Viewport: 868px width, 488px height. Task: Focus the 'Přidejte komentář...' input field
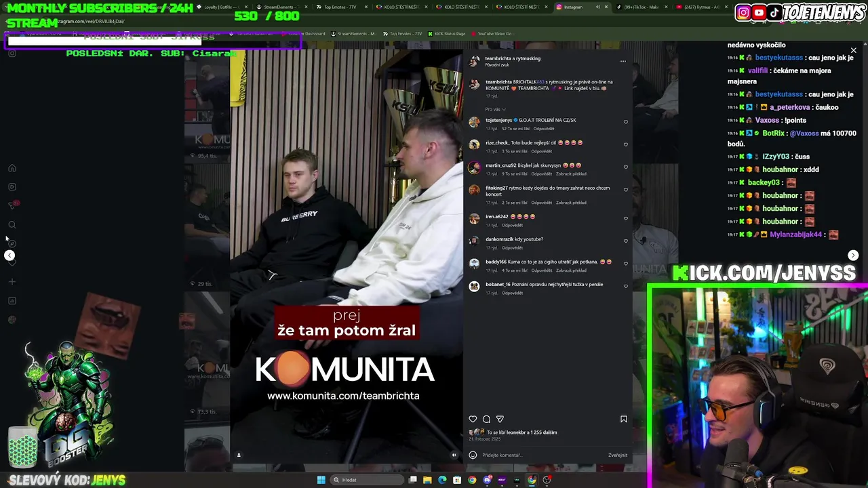click(x=542, y=455)
